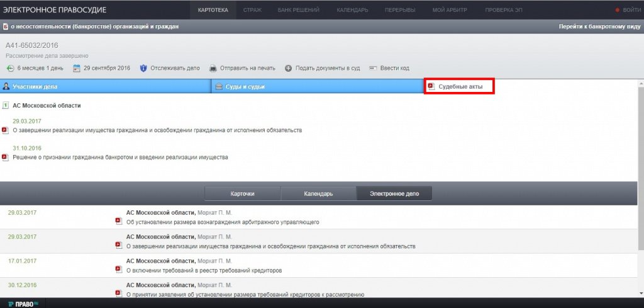Screen dimensions: 644x308
Task: Switch to the Судебные акты tab
Action: 459,87
